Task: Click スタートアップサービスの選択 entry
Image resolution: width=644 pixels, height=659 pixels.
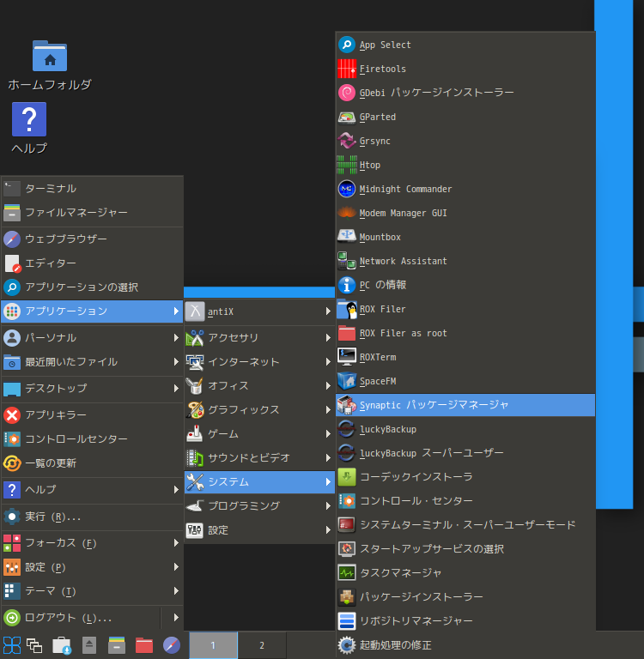Action: point(465,549)
